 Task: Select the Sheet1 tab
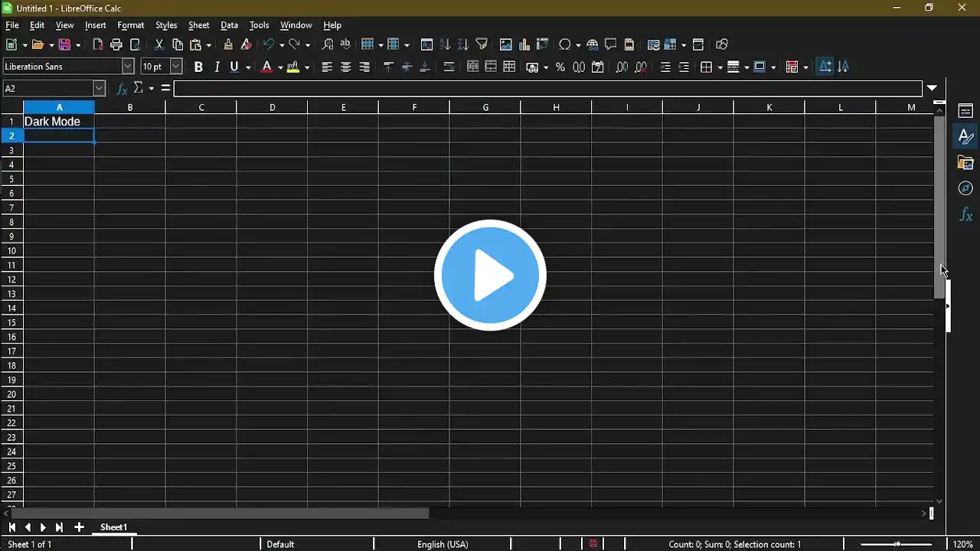pos(113,527)
